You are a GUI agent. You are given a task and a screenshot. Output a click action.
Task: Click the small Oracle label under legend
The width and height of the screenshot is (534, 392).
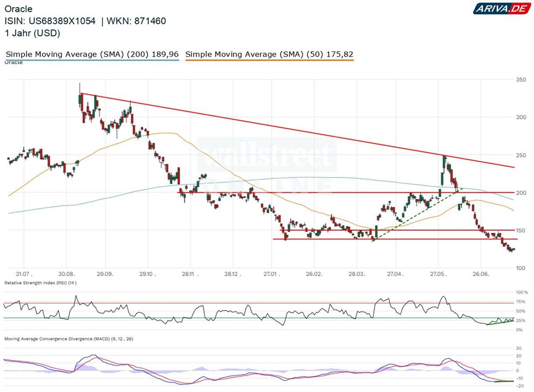(x=13, y=63)
